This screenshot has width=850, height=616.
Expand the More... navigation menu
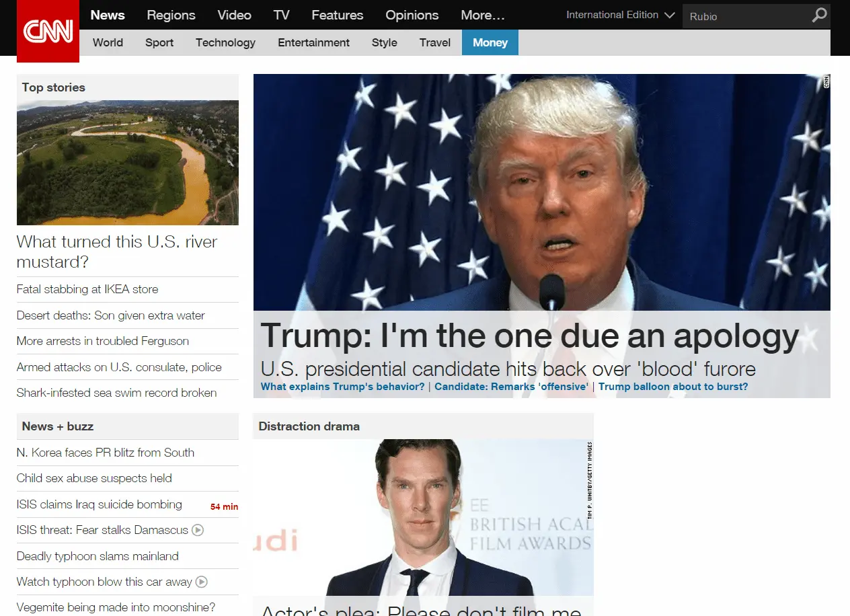482,15
